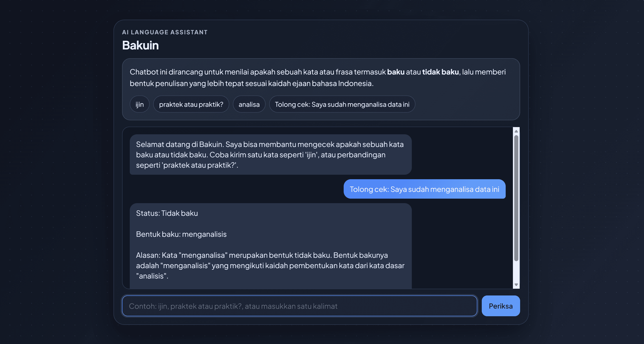The image size is (644, 344).
Task: Click the 'ijin' suggestion chip
Action: pyautogui.click(x=139, y=104)
